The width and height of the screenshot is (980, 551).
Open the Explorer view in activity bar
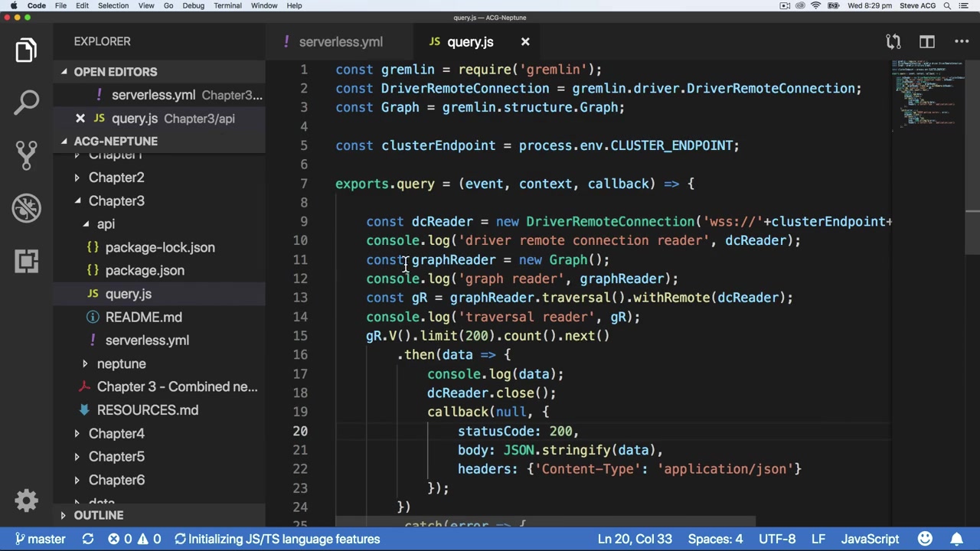(26, 51)
